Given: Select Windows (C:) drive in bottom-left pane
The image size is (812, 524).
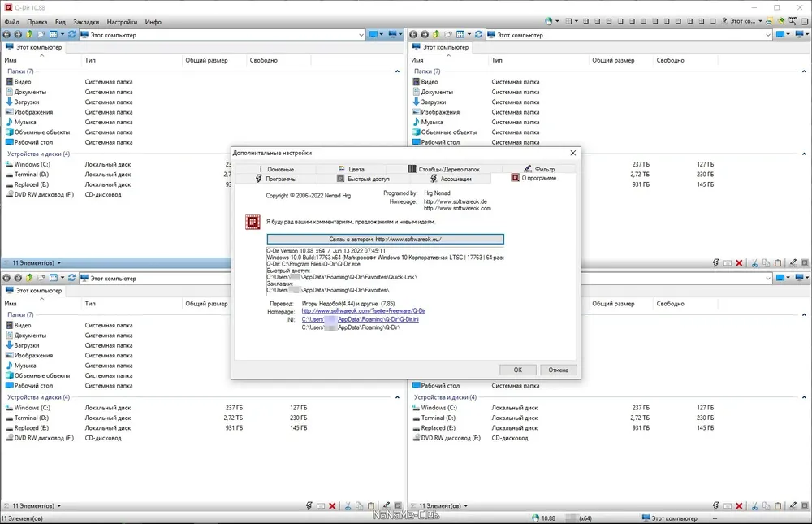Looking at the screenshot, I should 32,408.
